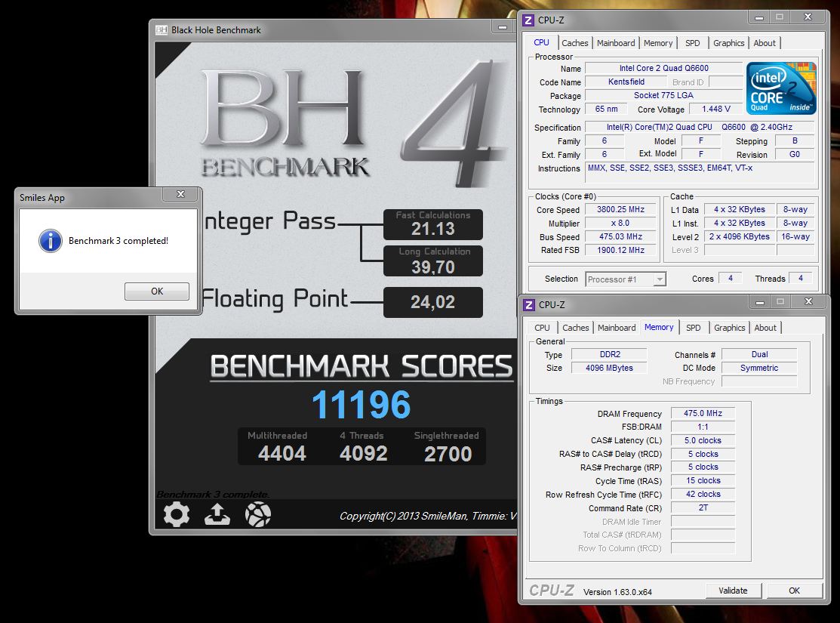Click the Intel Core 2 Quad logo

click(781, 88)
